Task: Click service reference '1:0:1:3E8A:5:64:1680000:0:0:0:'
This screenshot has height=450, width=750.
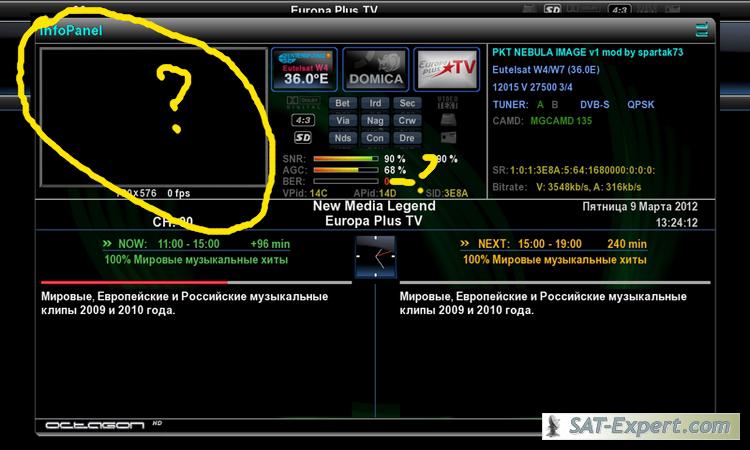Action: coord(582,170)
